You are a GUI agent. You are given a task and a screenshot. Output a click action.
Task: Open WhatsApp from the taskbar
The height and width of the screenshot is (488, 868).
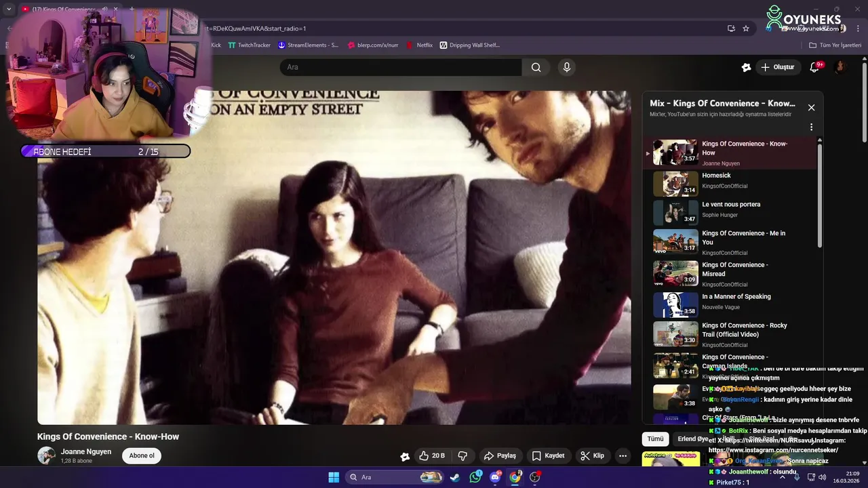(x=475, y=477)
